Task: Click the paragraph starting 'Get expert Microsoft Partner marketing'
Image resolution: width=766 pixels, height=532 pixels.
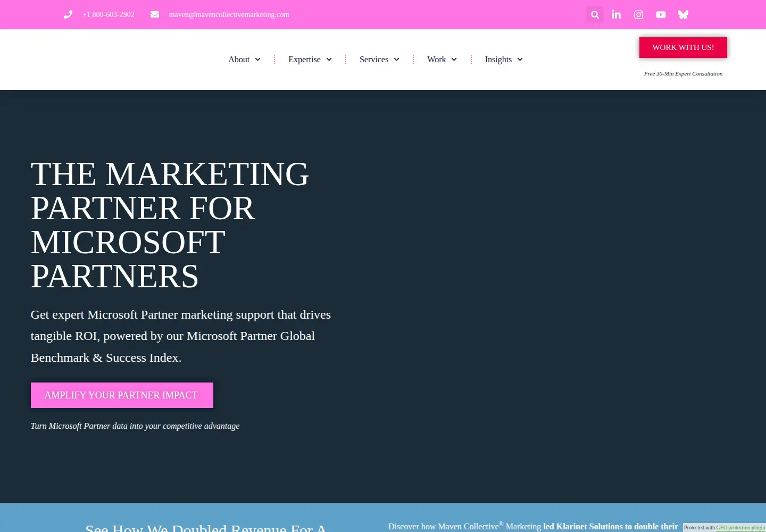Action: 181,336
